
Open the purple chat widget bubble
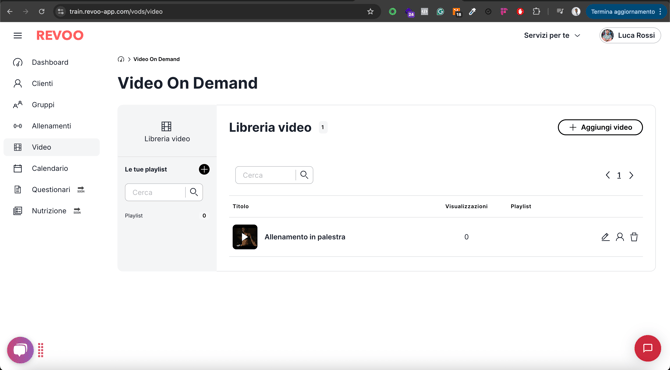pyautogui.click(x=20, y=350)
